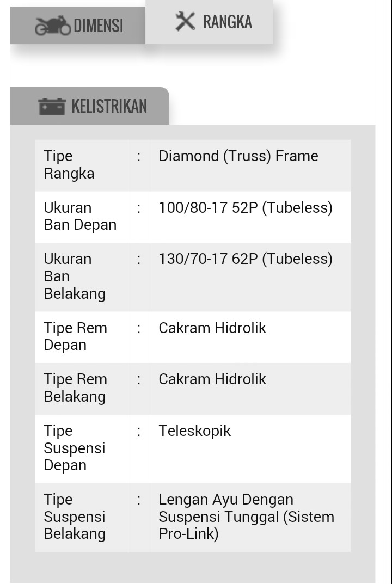The height and width of the screenshot is (584, 392).
Task: Click the Tipe Suspensi Depan label
Action: 74,448
